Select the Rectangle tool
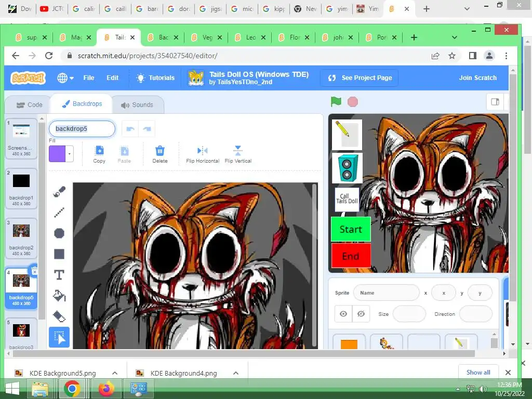 pyautogui.click(x=59, y=254)
